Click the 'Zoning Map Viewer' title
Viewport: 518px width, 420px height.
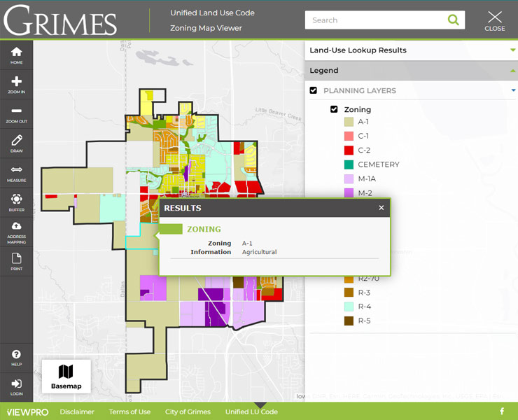[x=206, y=28]
